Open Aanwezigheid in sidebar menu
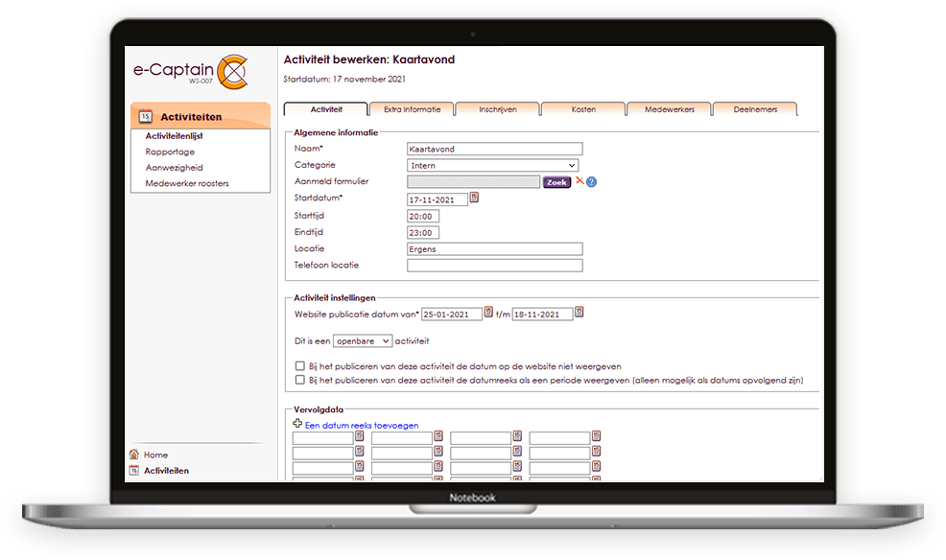The height and width of the screenshot is (560, 946). point(174,168)
